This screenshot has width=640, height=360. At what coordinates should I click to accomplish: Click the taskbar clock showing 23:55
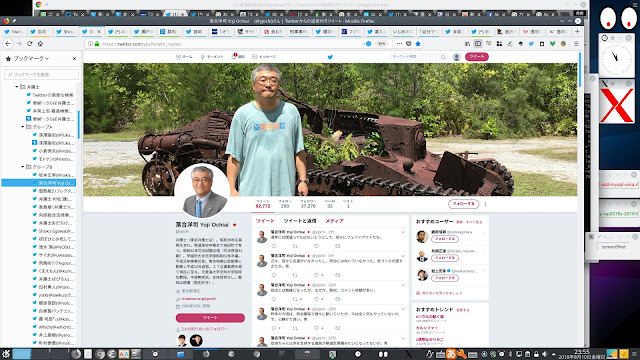point(582,353)
